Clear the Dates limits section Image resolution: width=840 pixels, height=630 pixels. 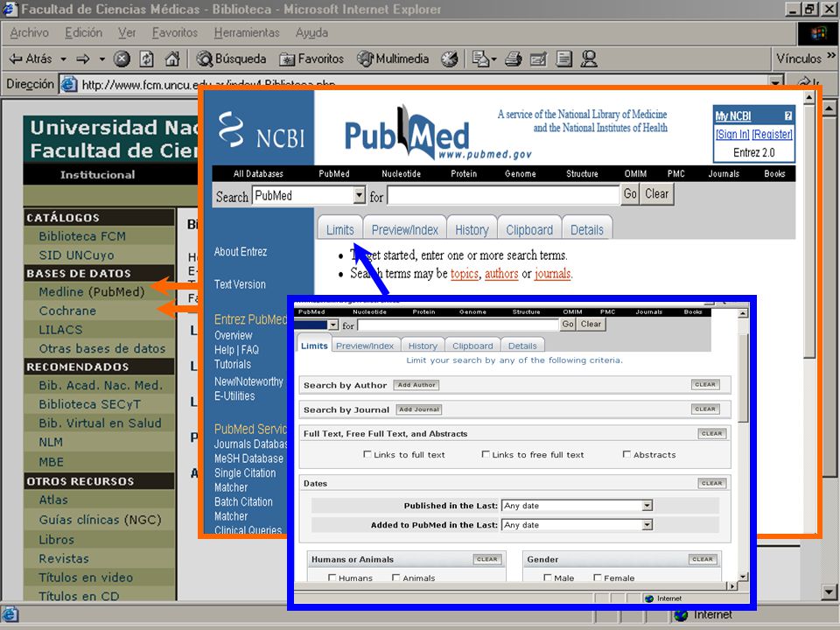pos(712,483)
